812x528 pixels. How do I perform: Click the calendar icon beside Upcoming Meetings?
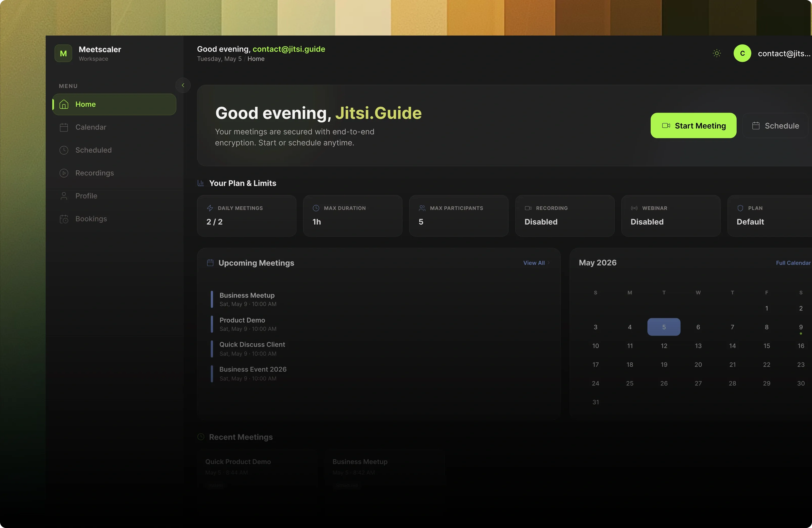click(210, 263)
